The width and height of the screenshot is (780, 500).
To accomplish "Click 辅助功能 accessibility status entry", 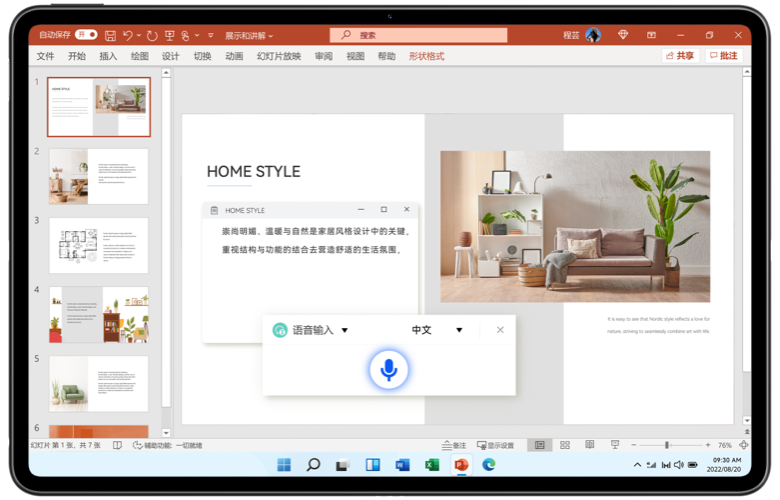I will click(167, 445).
